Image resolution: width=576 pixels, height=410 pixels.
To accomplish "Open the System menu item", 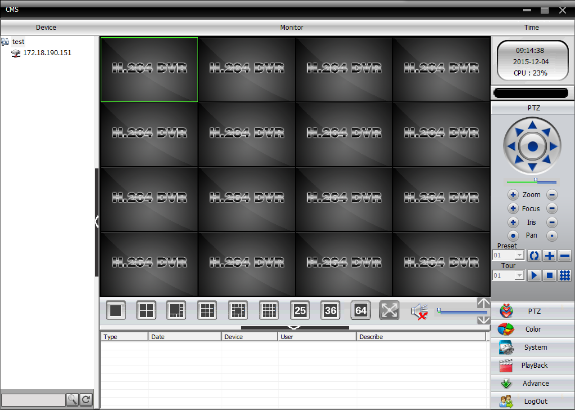I will pos(532,347).
